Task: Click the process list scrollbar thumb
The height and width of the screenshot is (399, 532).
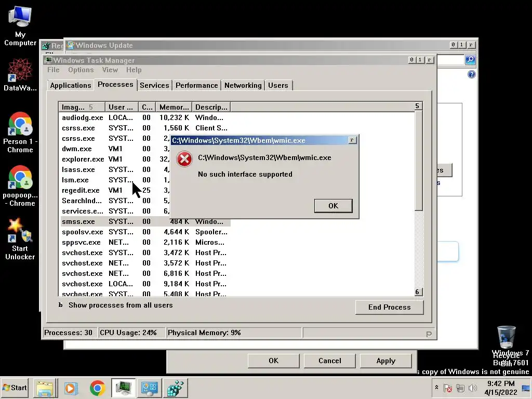Action: click(418, 161)
